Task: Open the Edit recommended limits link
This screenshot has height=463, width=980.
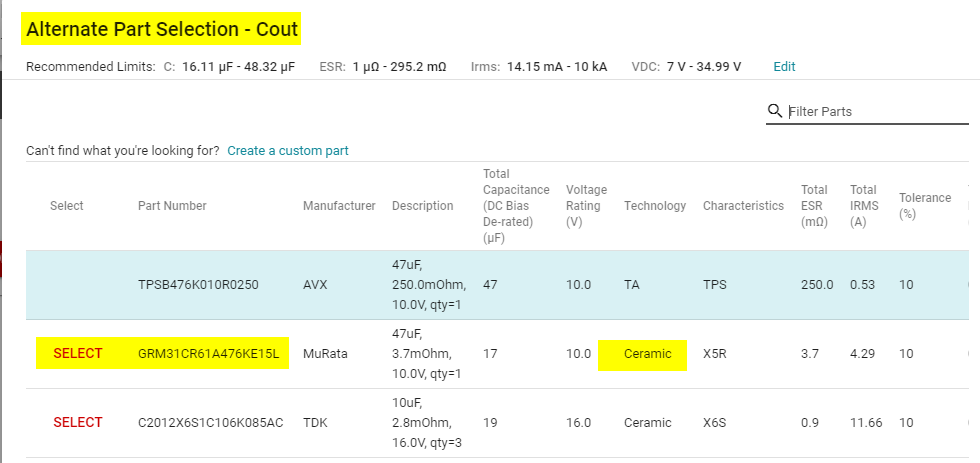Action: tap(784, 66)
